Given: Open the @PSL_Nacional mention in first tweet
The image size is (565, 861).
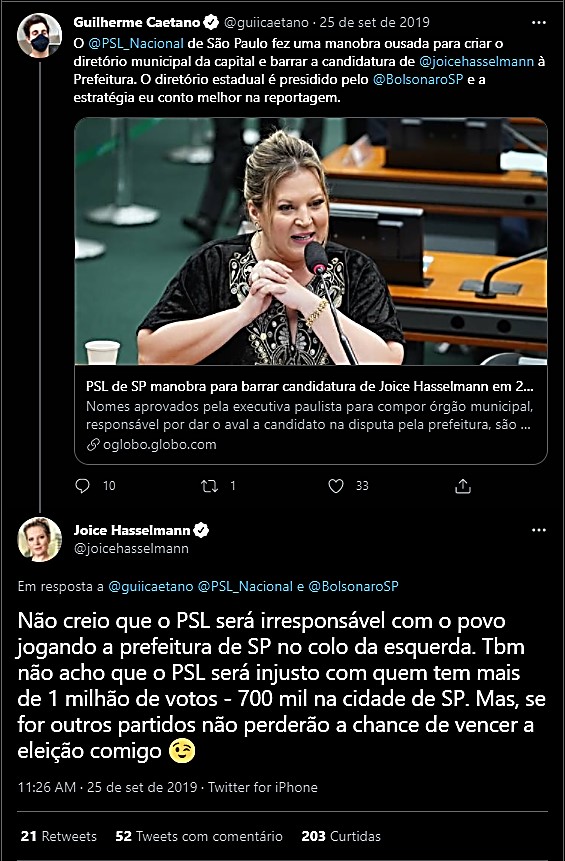Looking at the screenshot, I should click(x=136, y=43).
